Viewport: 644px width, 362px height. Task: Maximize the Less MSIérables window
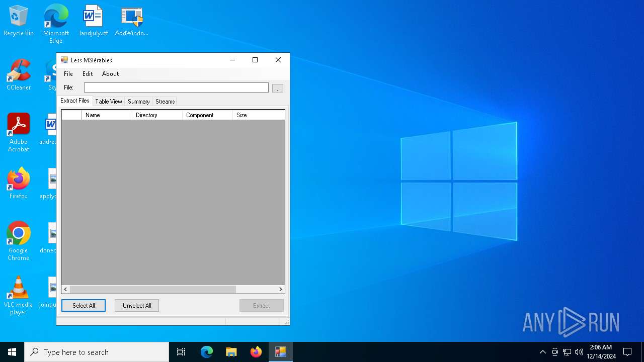[x=255, y=60]
